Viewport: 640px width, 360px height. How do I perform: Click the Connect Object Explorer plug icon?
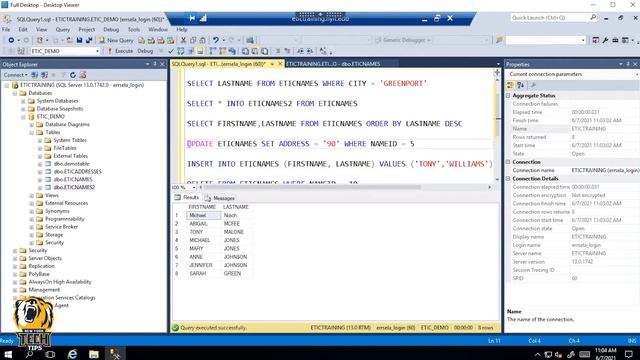35,75
